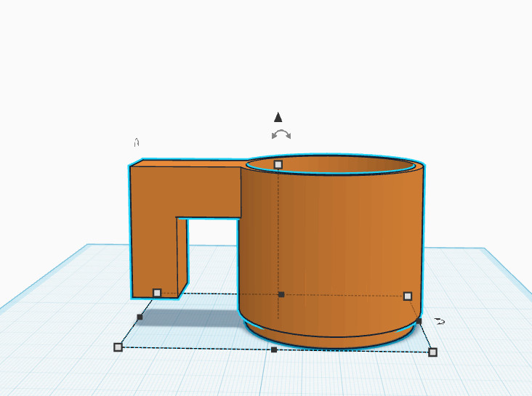This screenshot has width=532, height=396.
Task: Click the black midpoint handle on right edge
Action: [x=419, y=321]
